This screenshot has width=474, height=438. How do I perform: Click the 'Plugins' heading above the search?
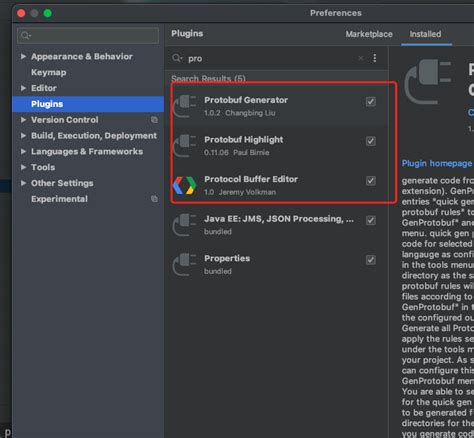click(187, 34)
